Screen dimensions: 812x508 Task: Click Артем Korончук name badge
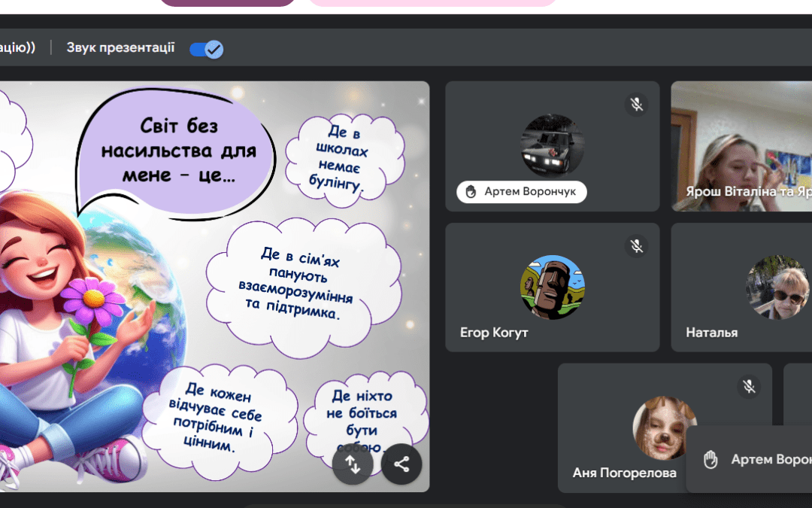(x=522, y=192)
